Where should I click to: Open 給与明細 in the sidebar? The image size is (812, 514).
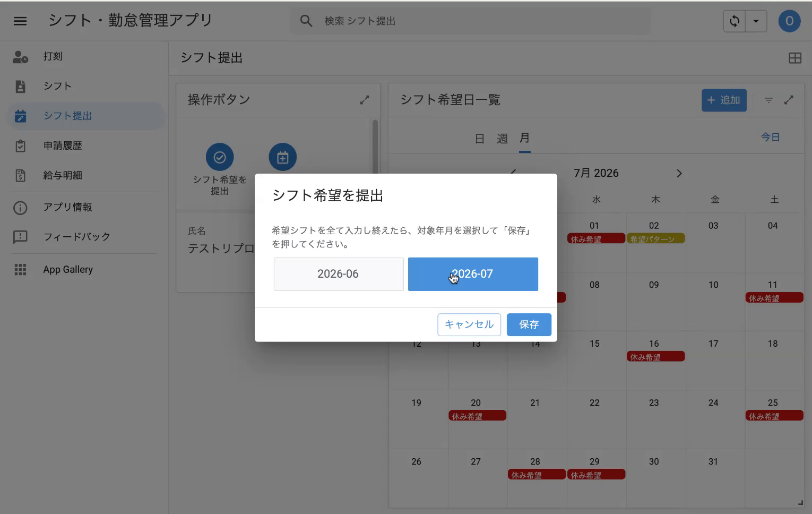tap(85, 175)
